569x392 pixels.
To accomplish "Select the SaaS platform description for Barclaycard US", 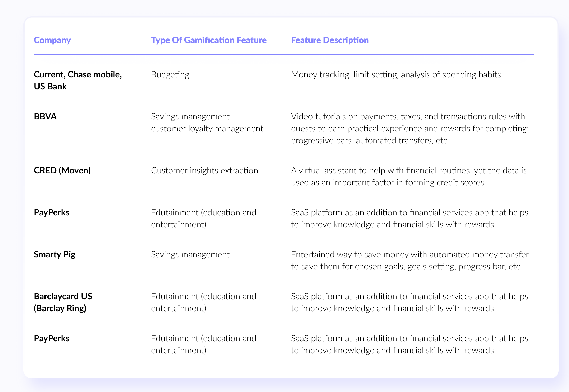I will 410,302.
